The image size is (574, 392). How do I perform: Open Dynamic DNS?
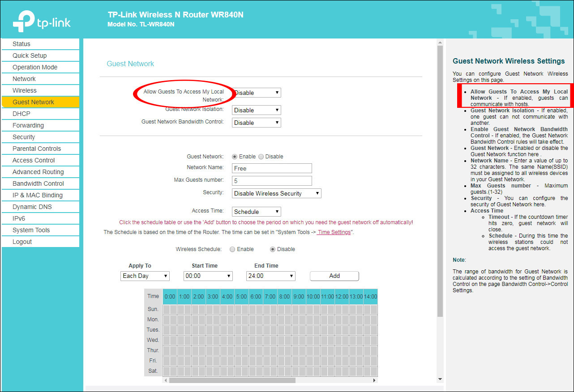coord(40,207)
